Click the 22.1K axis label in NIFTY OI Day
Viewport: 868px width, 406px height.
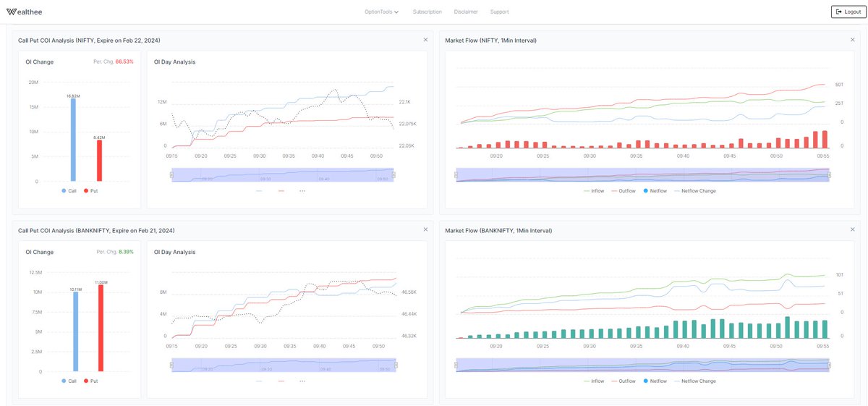coord(404,102)
